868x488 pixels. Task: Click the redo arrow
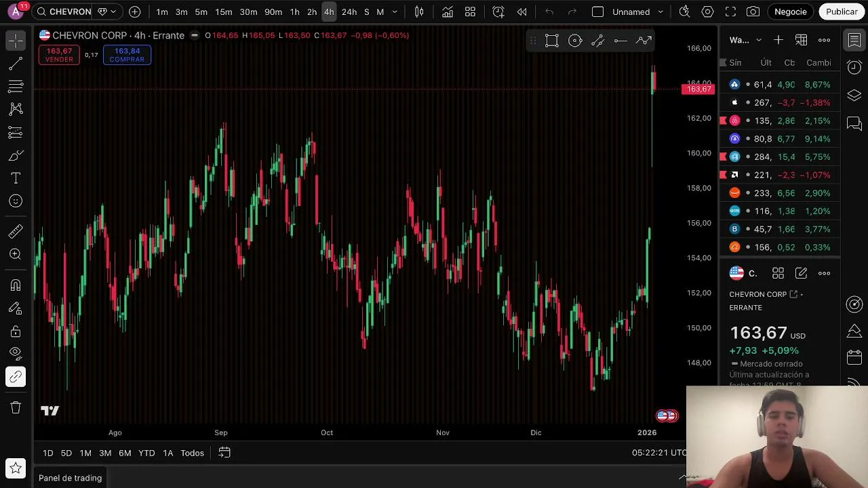click(572, 12)
